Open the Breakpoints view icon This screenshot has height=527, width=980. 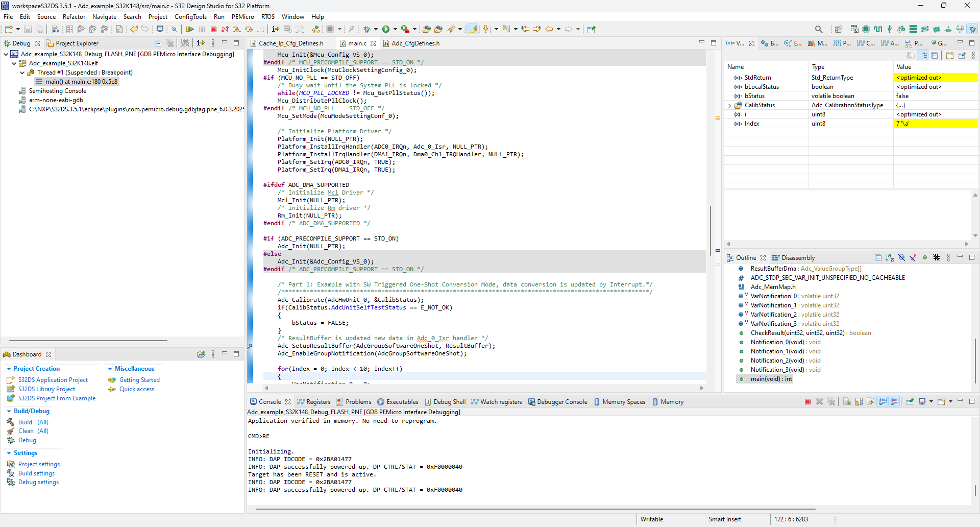click(771, 43)
